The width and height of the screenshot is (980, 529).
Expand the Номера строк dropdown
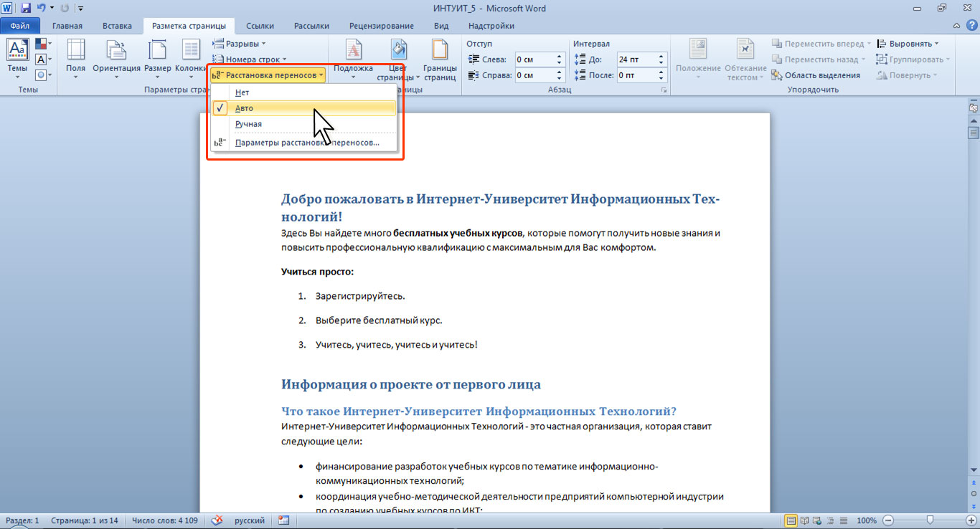(x=250, y=59)
